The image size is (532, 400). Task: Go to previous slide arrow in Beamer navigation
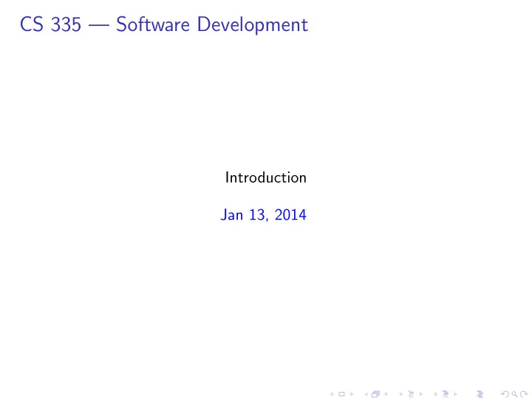332,394
